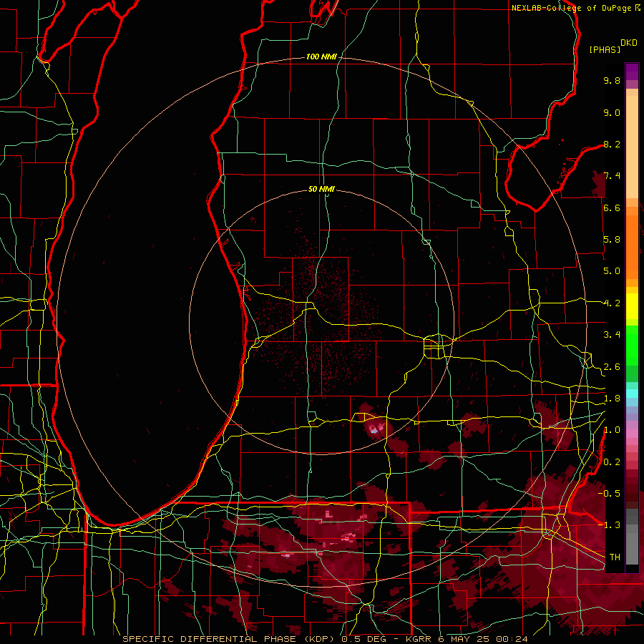Click the TH label at scale bottom
The image size is (644, 644).
[x=615, y=557]
